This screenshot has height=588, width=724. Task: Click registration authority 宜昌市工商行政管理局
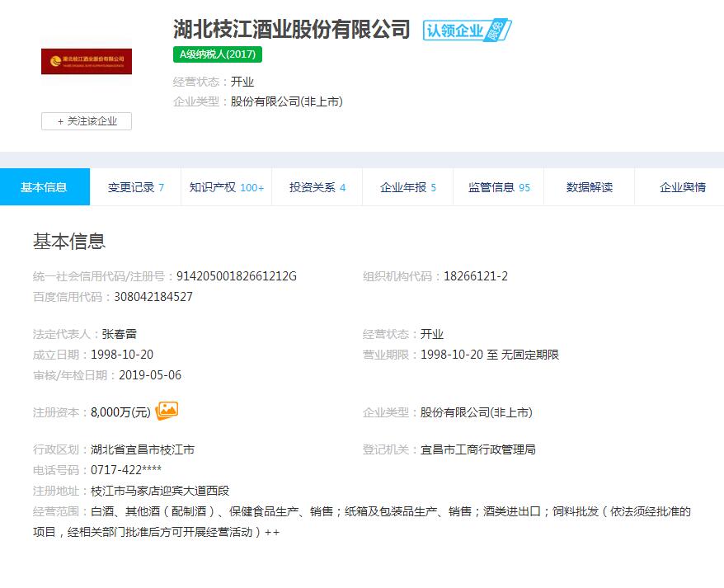pos(478,449)
